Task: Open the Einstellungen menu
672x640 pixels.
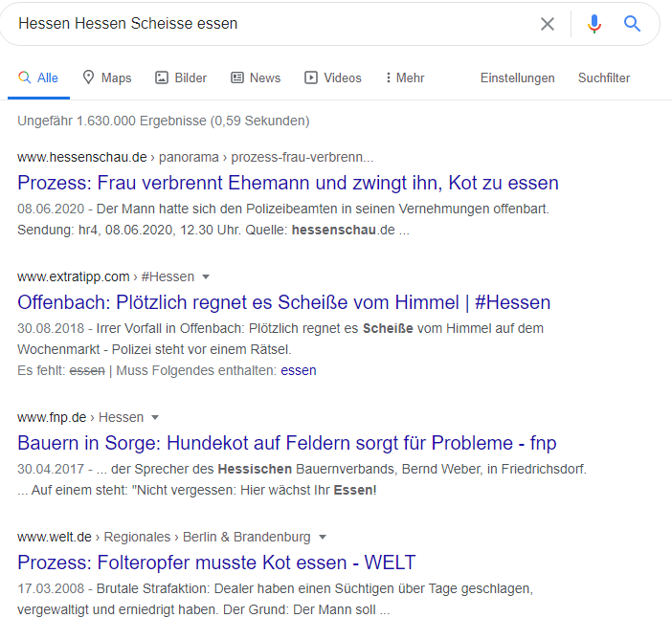Action: coord(517,77)
